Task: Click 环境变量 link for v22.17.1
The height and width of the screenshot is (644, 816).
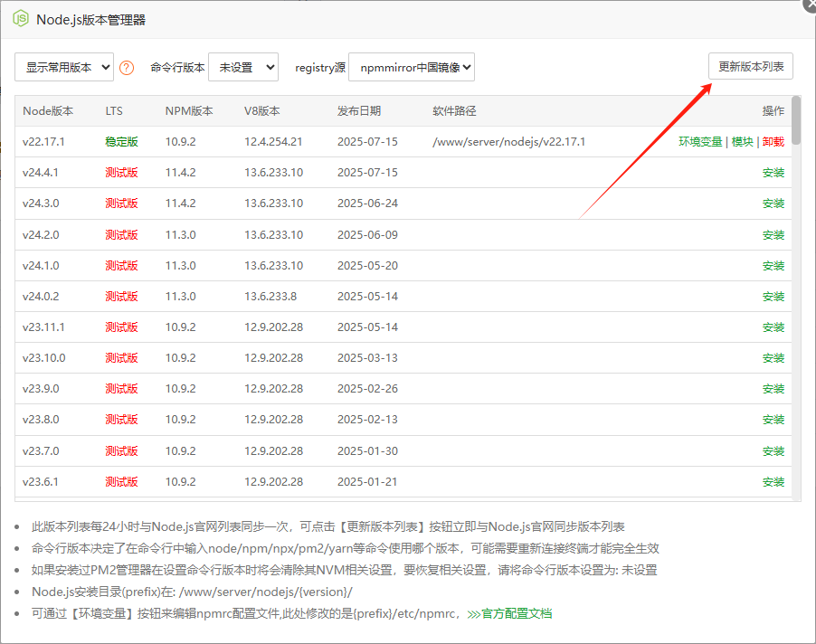Action: point(700,141)
